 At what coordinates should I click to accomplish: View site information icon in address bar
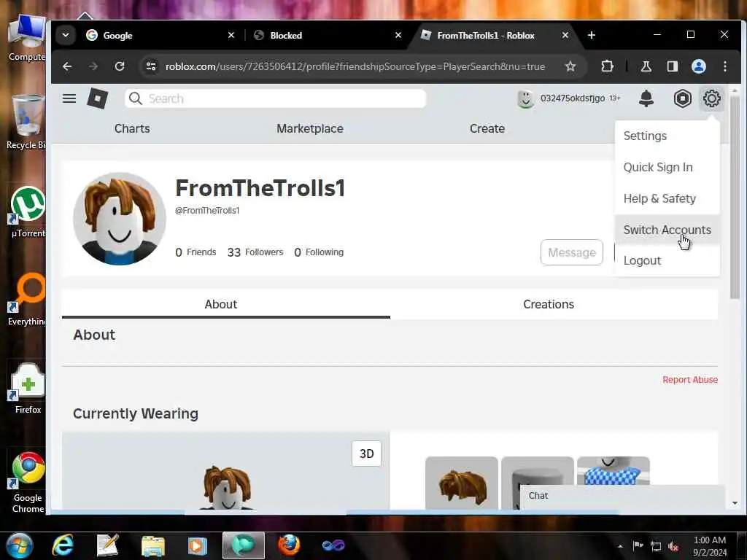tap(151, 66)
